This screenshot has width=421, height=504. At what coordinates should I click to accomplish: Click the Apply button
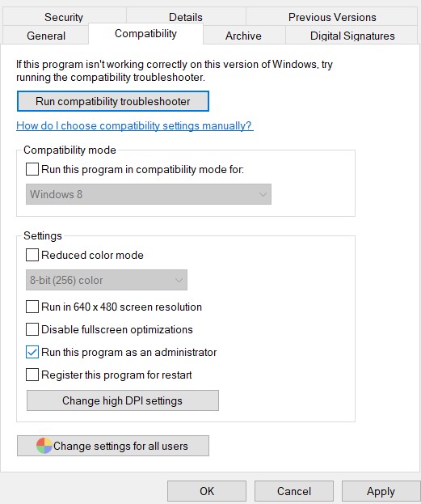(381, 491)
